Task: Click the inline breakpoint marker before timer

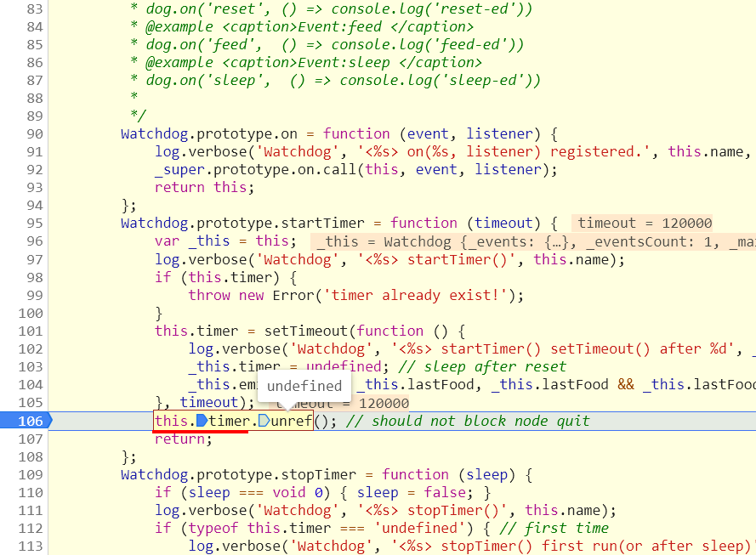Action: tap(202, 421)
